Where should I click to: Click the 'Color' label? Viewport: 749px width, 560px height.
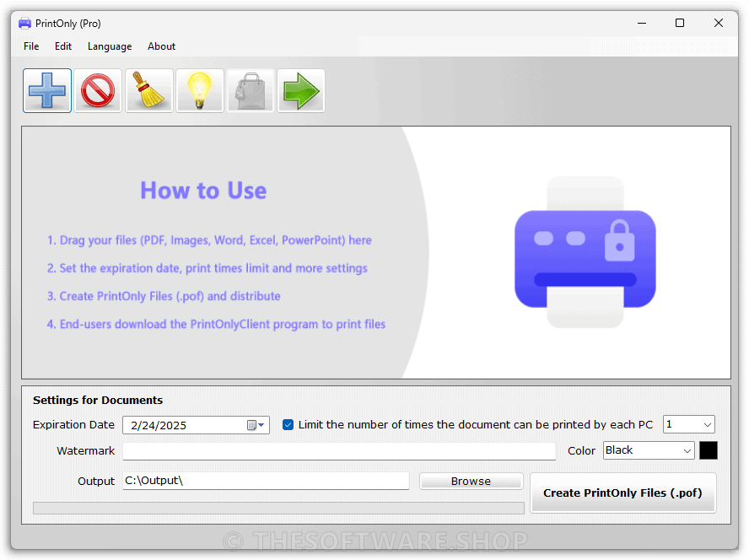click(581, 450)
